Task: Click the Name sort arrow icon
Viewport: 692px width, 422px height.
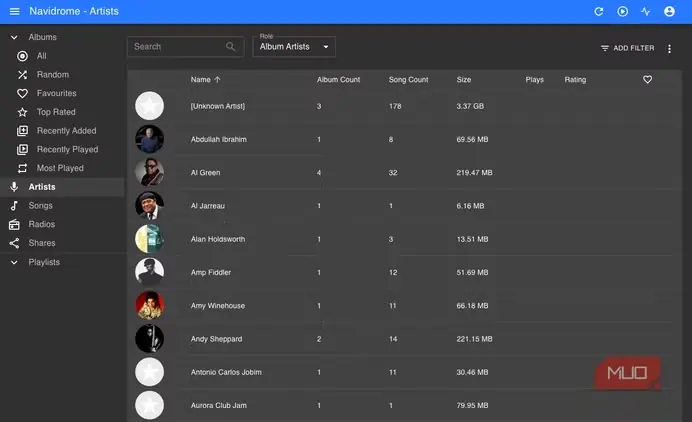Action: pos(217,79)
